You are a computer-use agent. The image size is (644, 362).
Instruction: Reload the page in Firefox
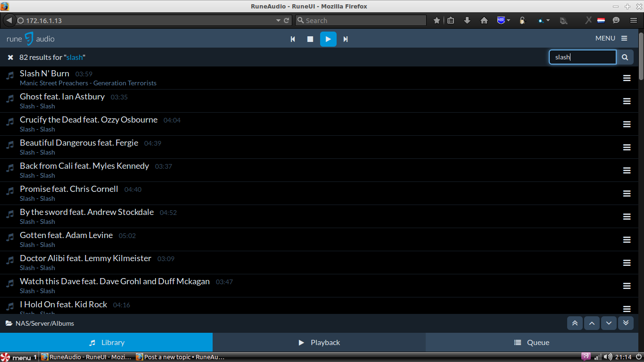[286, 21]
